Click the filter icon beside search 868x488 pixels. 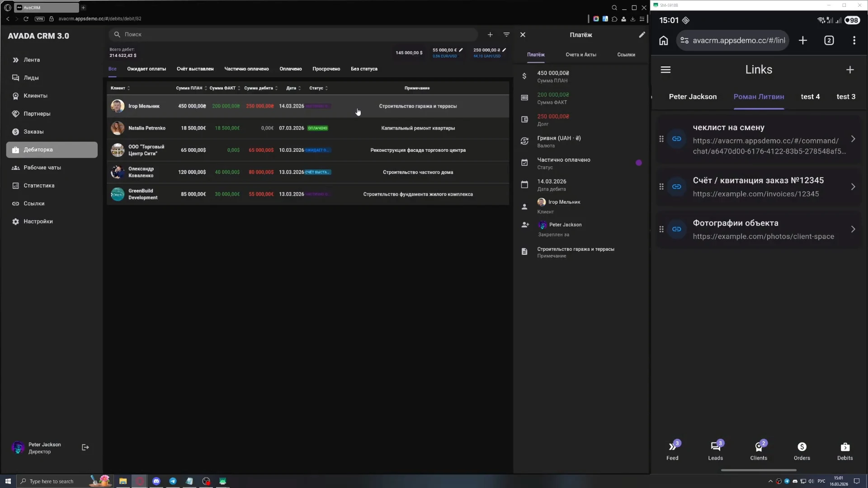(506, 35)
